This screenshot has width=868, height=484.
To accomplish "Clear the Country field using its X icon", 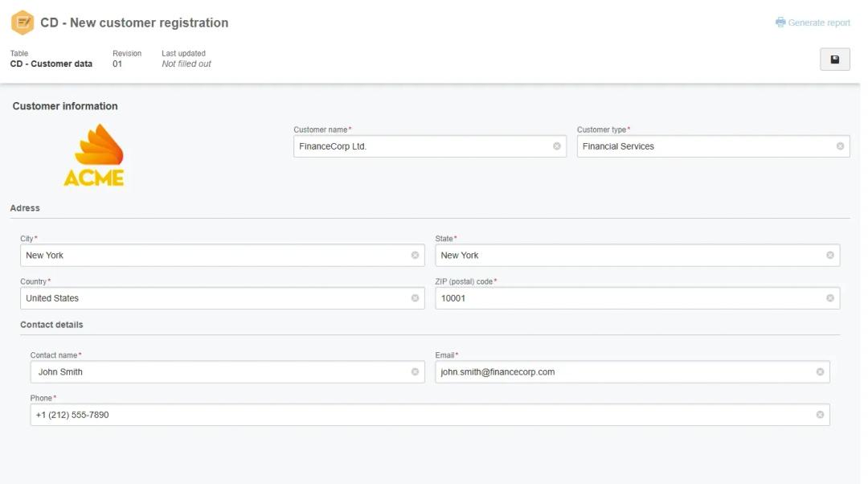I will [x=415, y=298].
